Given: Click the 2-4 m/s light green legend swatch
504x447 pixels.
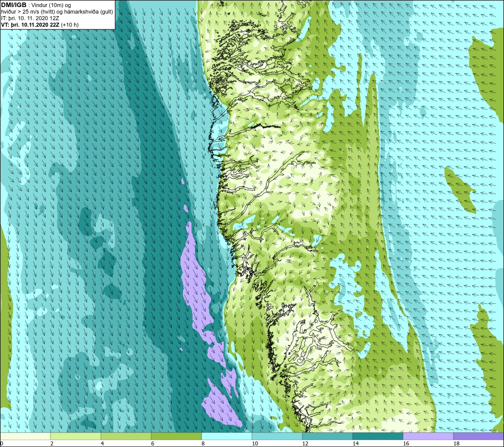Looking at the screenshot, I should pos(76,436).
